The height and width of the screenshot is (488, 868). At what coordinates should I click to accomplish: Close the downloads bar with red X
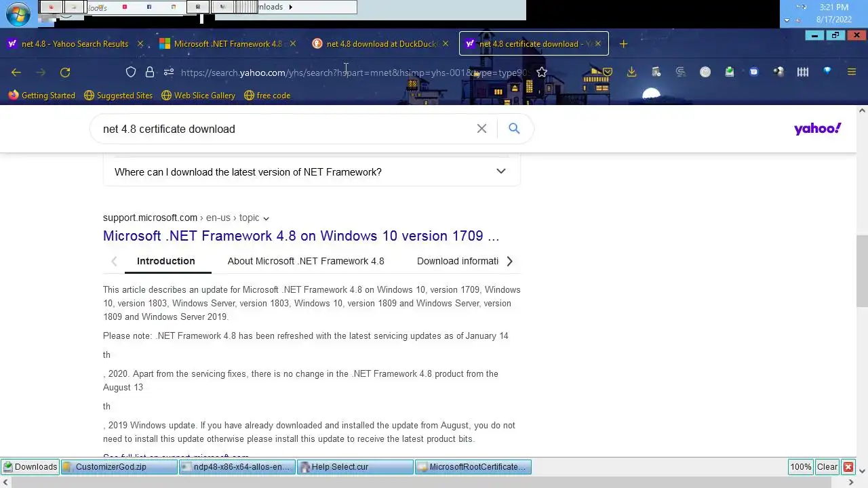848,467
